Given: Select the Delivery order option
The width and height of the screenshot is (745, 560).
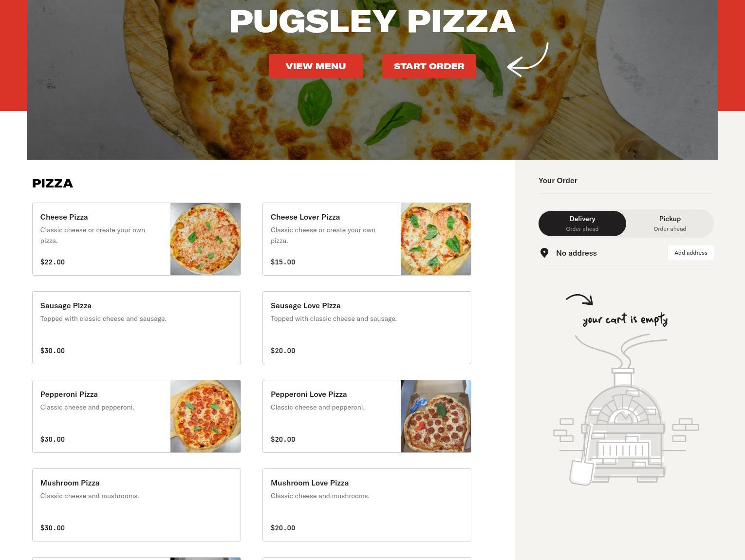Looking at the screenshot, I should [582, 224].
